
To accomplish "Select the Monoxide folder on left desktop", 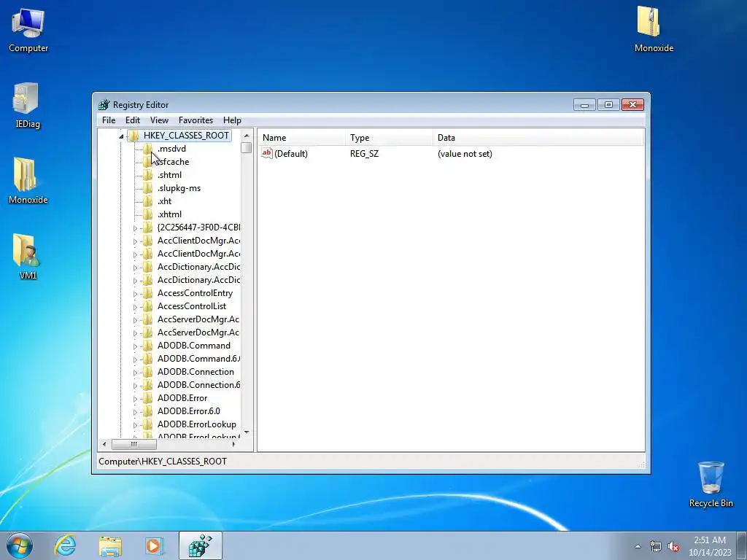I will click(28, 181).
